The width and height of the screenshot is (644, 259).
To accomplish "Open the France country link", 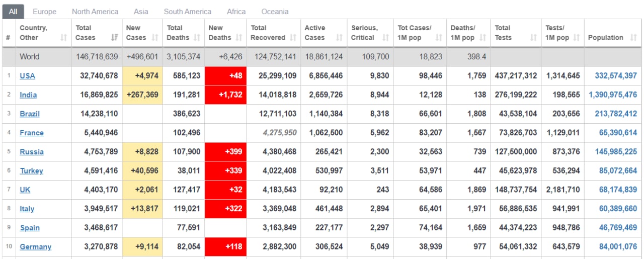I will click(x=32, y=133).
